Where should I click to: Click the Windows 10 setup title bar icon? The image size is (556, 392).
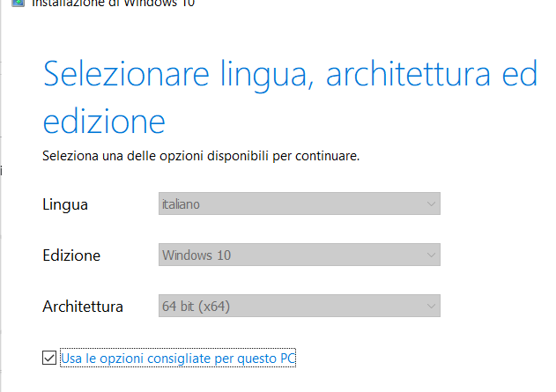[x=19, y=3]
